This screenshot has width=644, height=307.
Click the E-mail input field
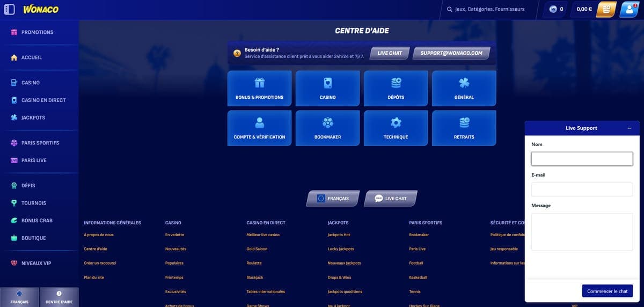[x=582, y=189]
